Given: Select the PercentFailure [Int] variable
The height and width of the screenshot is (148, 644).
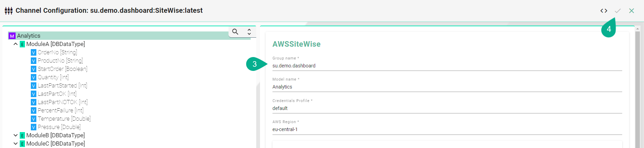Looking at the screenshot, I should (61, 111).
